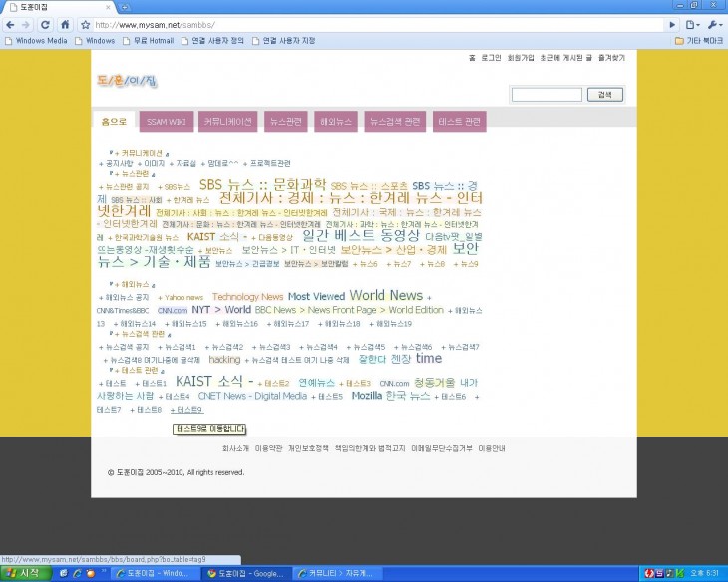Image resolution: width=728 pixels, height=582 pixels.
Task: Bookmark this page with the star icon
Action: click(x=86, y=24)
